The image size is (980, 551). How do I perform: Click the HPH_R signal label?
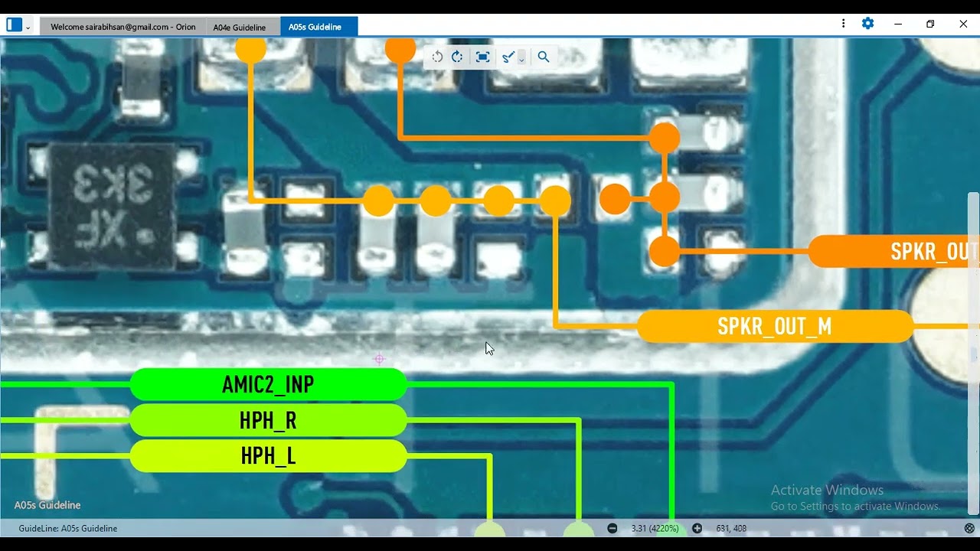tap(268, 420)
